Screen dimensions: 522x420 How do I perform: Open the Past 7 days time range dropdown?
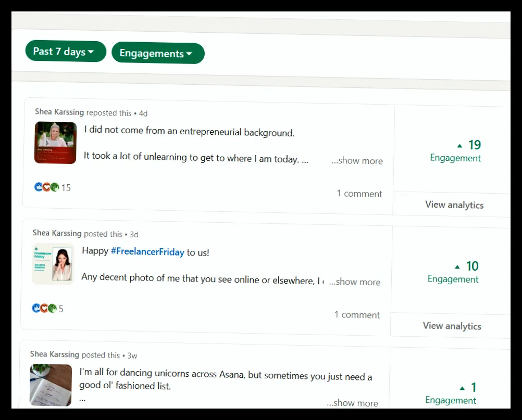pos(66,52)
